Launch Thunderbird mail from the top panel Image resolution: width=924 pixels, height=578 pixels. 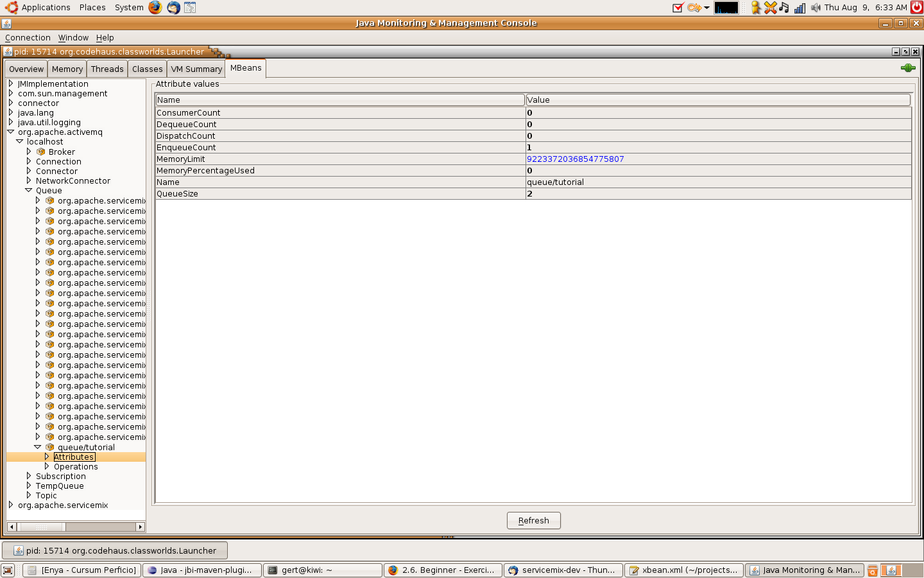tap(173, 7)
